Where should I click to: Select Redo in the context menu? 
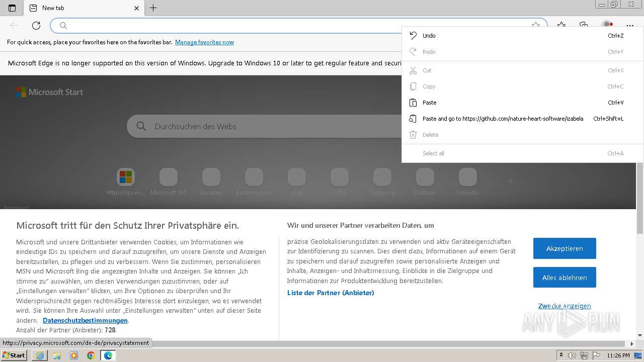522,52
